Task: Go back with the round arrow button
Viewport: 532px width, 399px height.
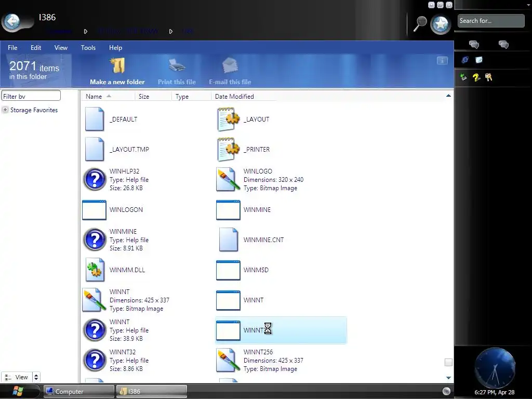Action: pyautogui.click(x=12, y=22)
